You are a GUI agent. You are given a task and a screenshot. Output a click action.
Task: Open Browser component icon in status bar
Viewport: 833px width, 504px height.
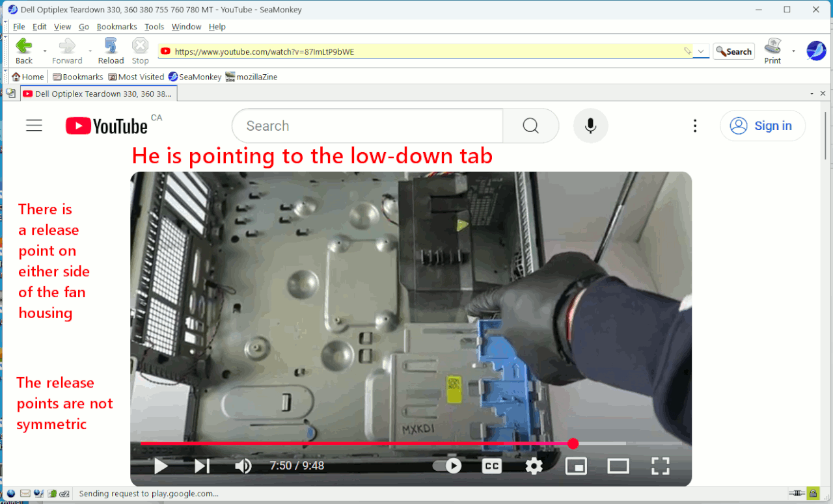[x=12, y=494]
